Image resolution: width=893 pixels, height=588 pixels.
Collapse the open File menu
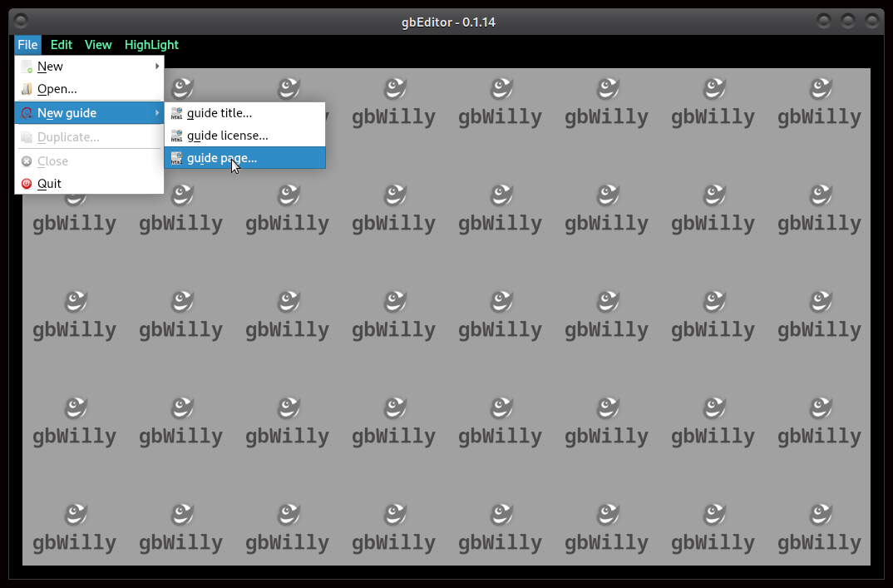click(27, 45)
